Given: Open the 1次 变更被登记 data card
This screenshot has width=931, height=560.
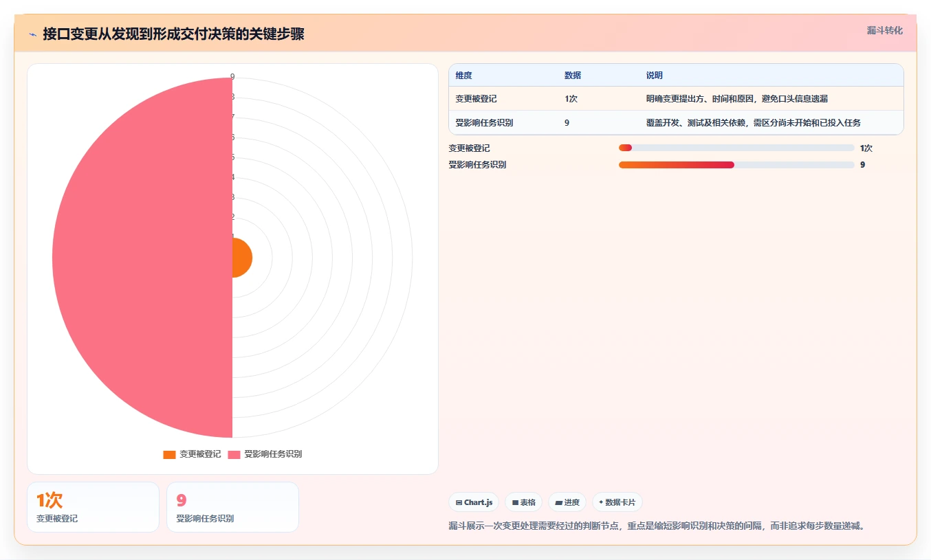Looking at the screenshot, I should [x=93, y=507].
